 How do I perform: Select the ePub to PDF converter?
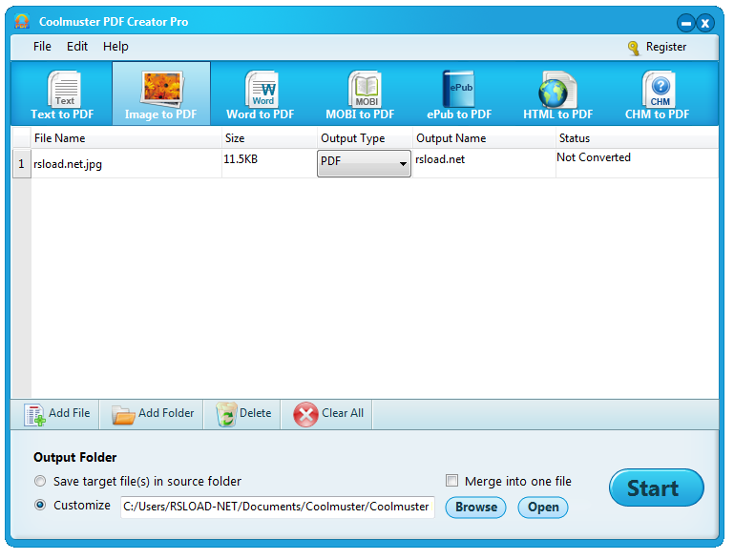coord(459,94)
